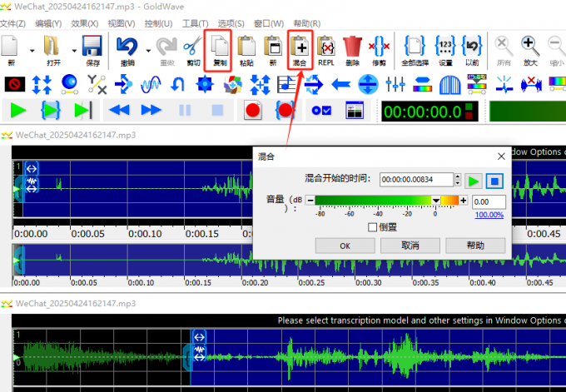566x392 pixels.
Task: Click the control properties checkmark icon
Action: coord(321,111)
